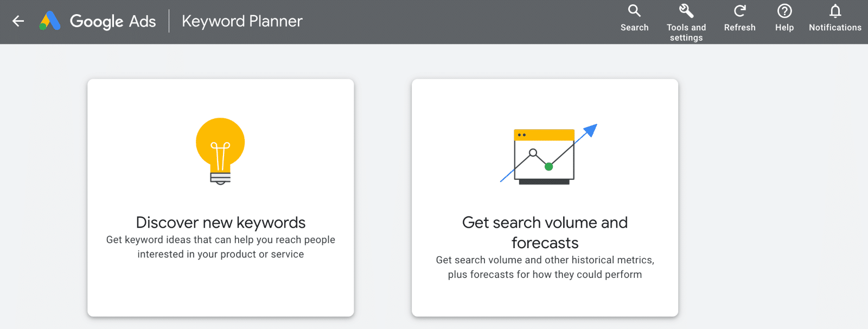Image resolution: width=868 pixels, height=329 pixels.
Task: Open Search via the magnifying glass icon
Action: (634, 11)
